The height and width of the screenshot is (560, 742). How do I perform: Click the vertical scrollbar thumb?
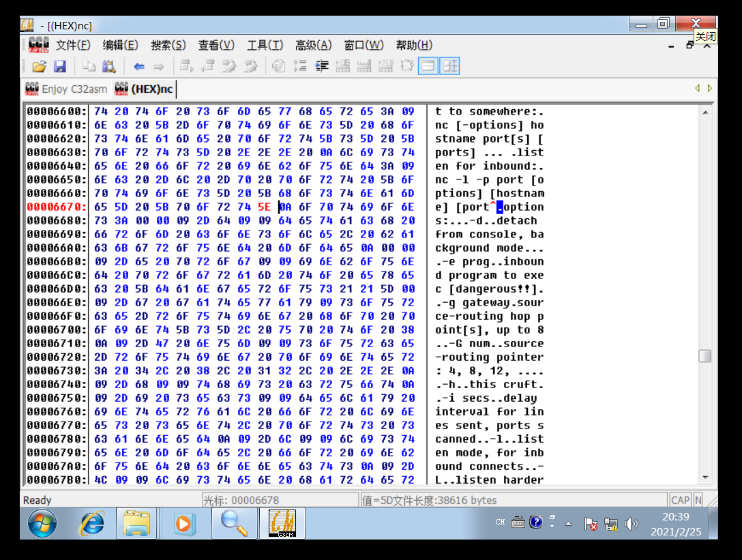tap(705, 356)
